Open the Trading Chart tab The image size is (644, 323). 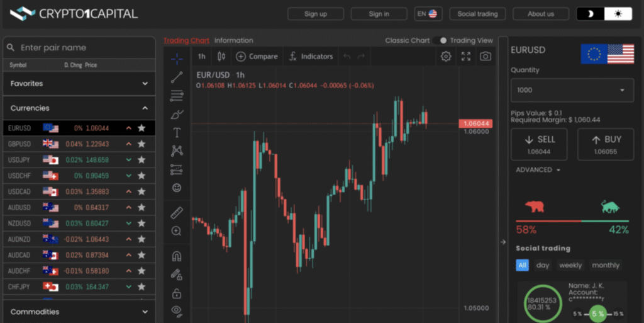pyautogui.click(x=186, y=40)
